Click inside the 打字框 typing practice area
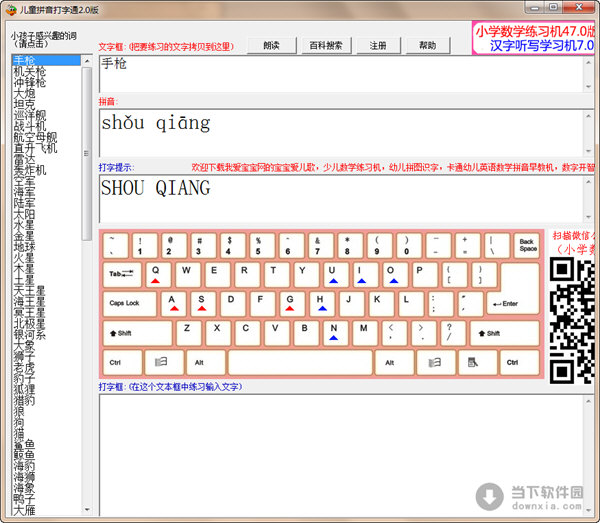This screenshot has width=600, height=523. tap(342, 455)
